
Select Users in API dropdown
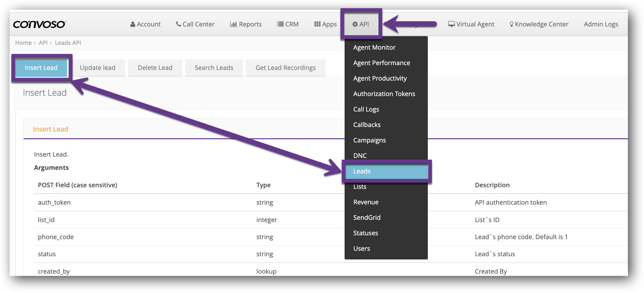pyautogui.click(x=386, y=248)
